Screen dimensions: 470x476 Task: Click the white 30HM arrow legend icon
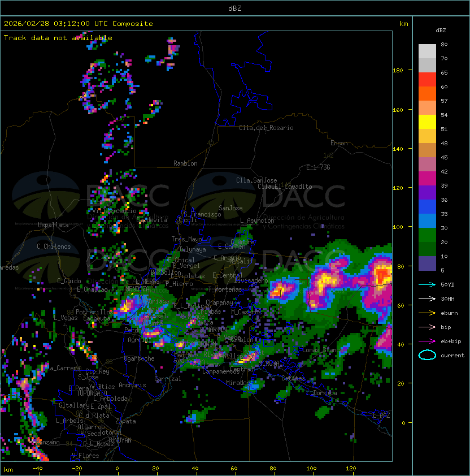click(427, 298)
